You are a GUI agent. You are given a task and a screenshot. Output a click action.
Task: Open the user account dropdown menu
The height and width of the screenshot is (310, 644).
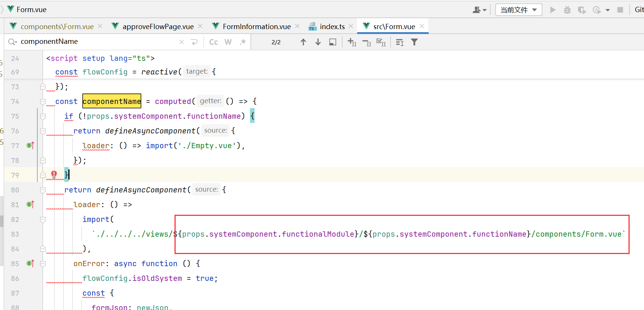pyautogui.click(x=479, y=10)
